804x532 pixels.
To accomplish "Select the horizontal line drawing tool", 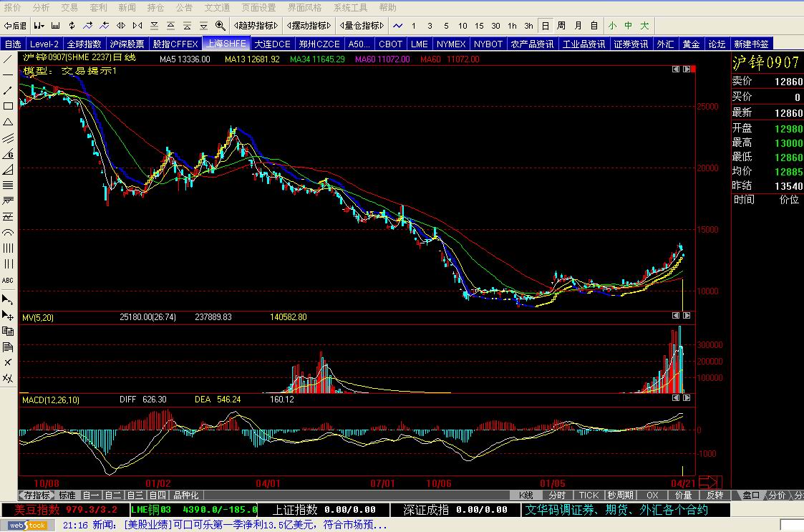I will point(8,75).
